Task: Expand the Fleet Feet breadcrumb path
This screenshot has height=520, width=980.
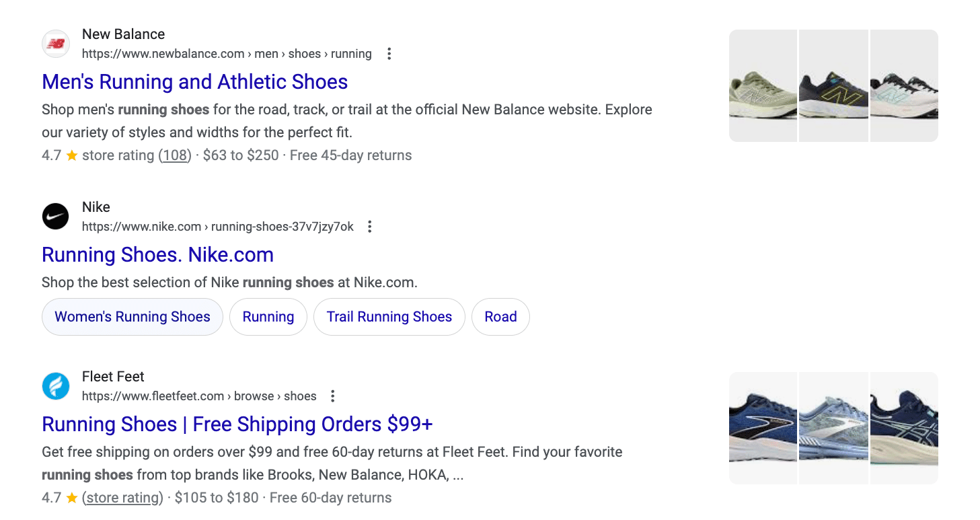Action: point(199,396)
